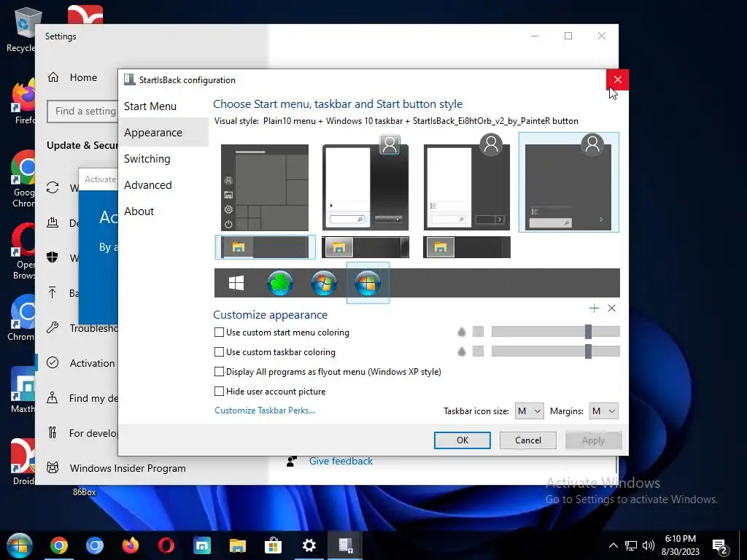The width and height of the screenshot is (747, 560).
Task: Open File Explorer from the taskbar
Action: (x=237, y=545)
